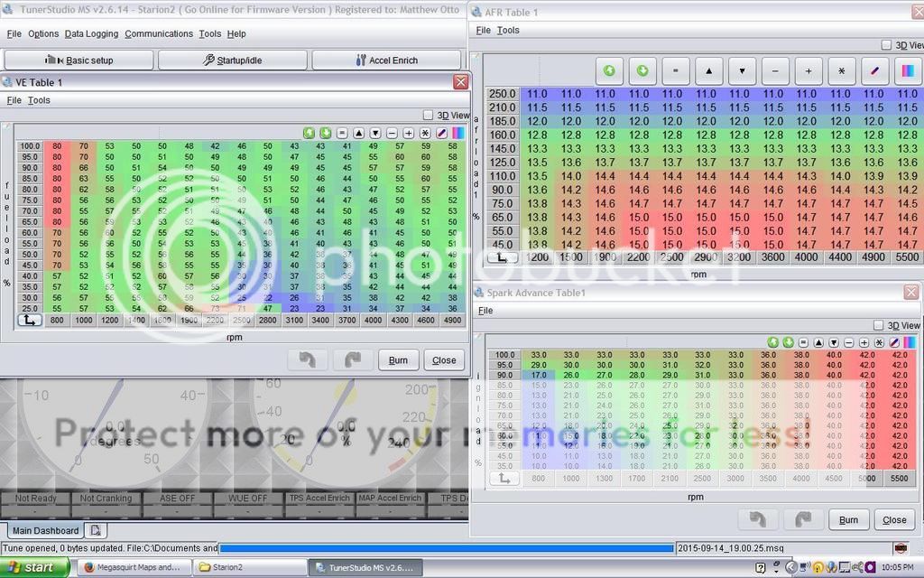Click the multiply asterisk button in AFR Table
924x578 pixels.
[x=842, y=70]
